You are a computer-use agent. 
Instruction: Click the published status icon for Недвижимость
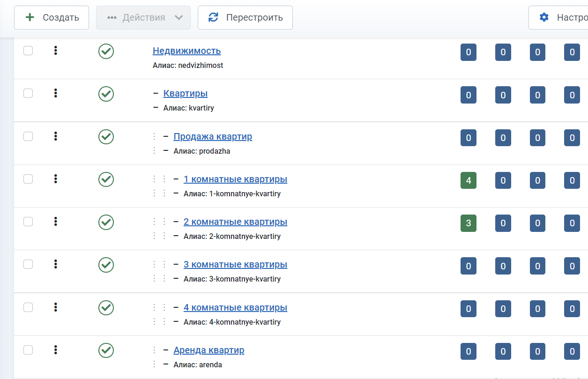tap(106, 51)
